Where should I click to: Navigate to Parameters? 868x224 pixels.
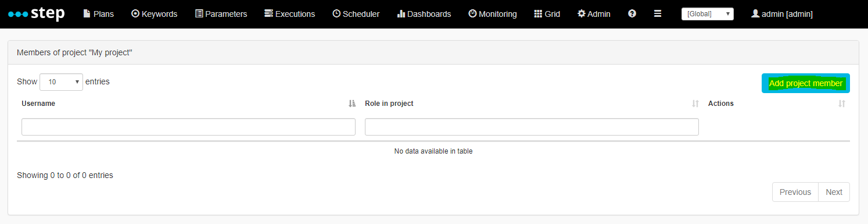tap(221, 14)
